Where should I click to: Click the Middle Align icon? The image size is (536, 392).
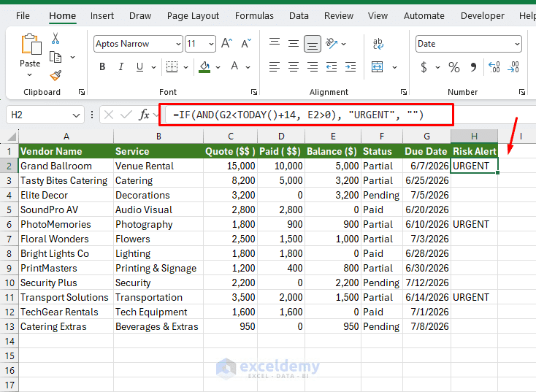294,43
